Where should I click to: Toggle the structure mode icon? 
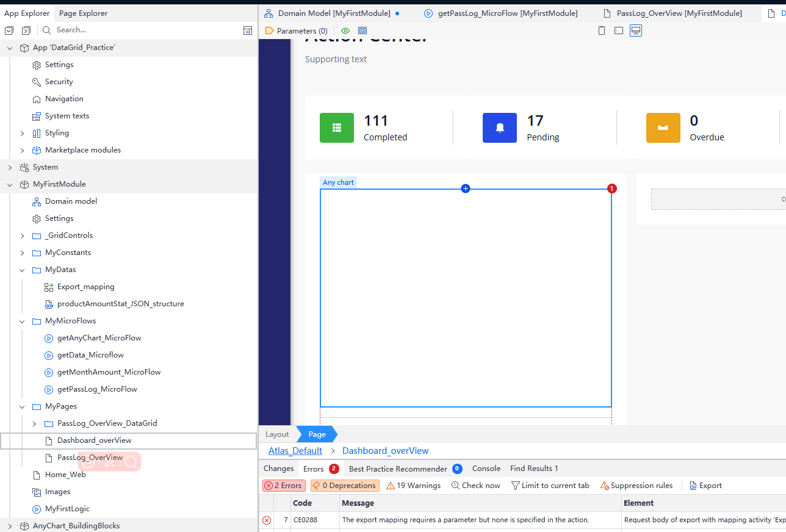click(362, 31)
